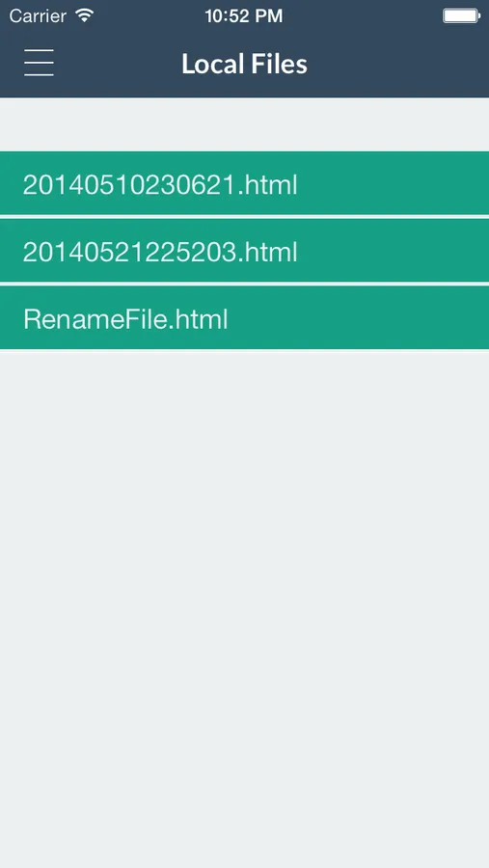
Task: Tap the 10:52 PM clock
Action: coord(244,16)
